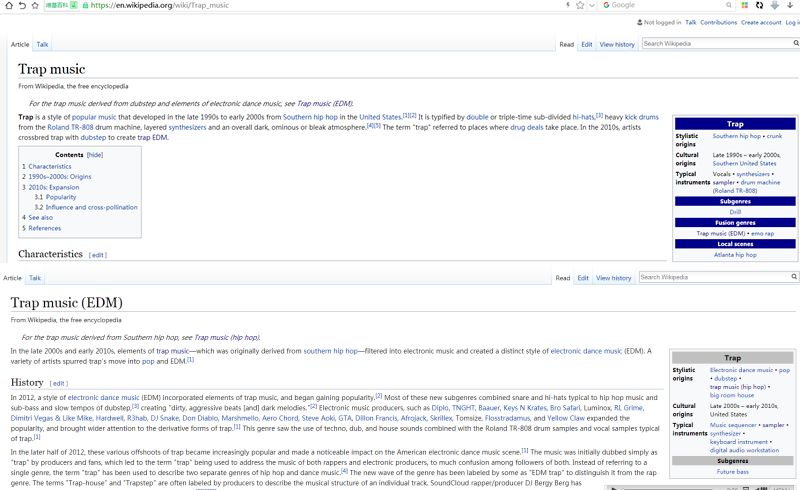
Task: Jump to 4 See also in contents
Action: pyautogui.click(x=37, y=217)
